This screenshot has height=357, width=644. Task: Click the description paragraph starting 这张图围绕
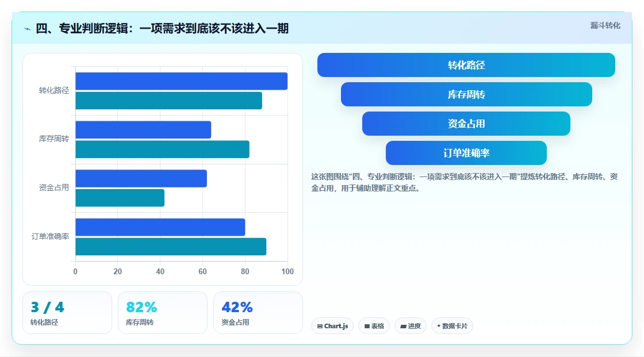click(464, 182)
